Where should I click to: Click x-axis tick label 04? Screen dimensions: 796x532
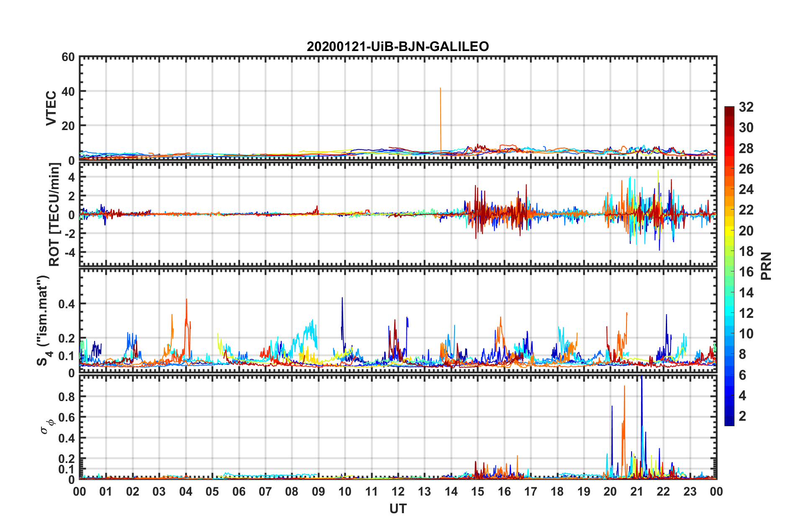[x=186, y=491]
